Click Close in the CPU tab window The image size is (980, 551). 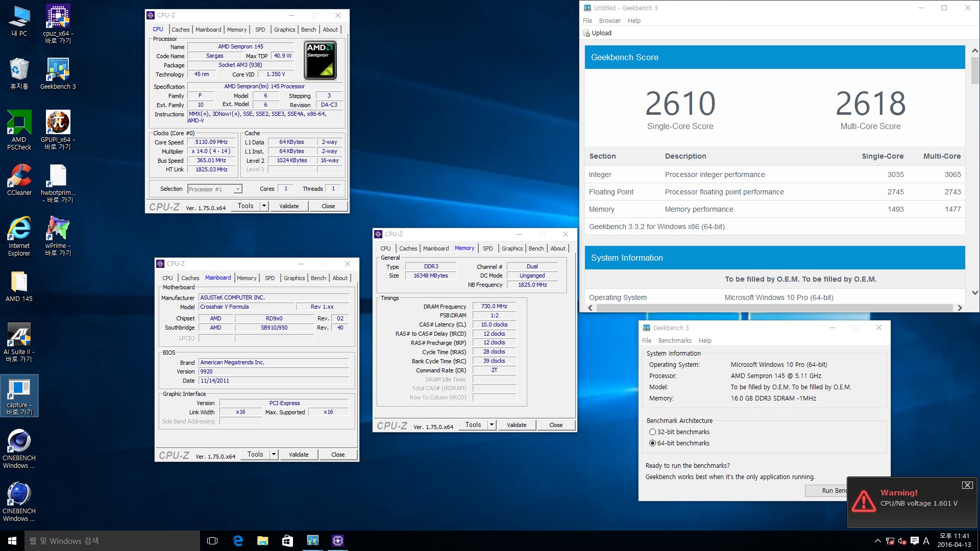coord(328,206)
